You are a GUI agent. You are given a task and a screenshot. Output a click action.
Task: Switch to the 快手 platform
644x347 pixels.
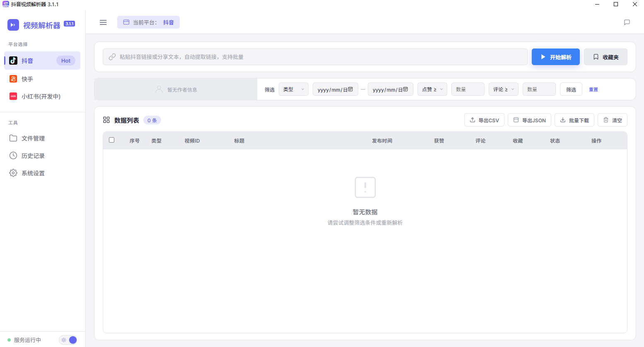point(42,79)
